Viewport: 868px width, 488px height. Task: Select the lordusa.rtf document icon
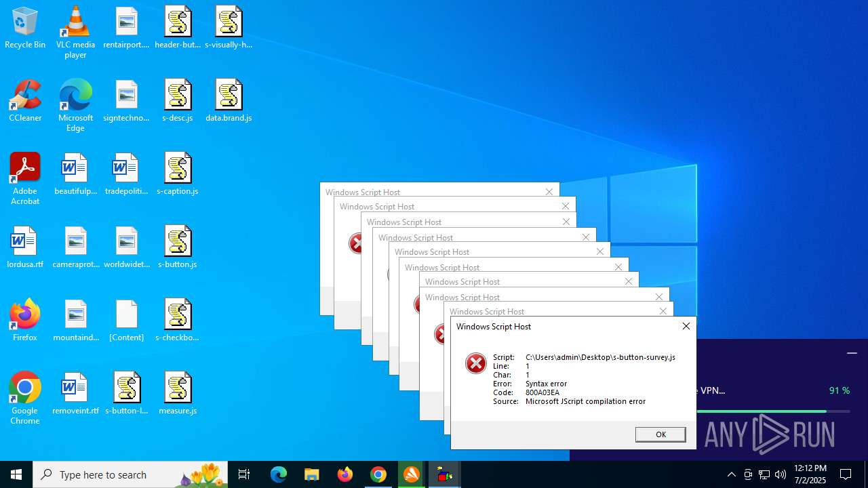(25, 248)
